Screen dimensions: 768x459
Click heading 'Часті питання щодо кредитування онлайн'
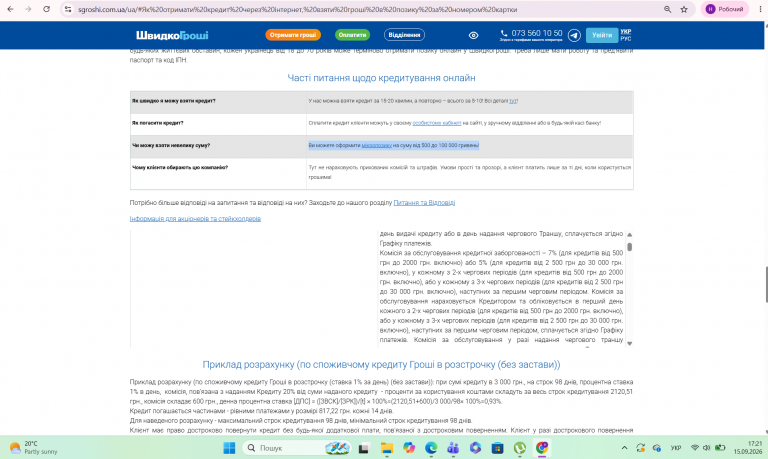pos(381,78)
